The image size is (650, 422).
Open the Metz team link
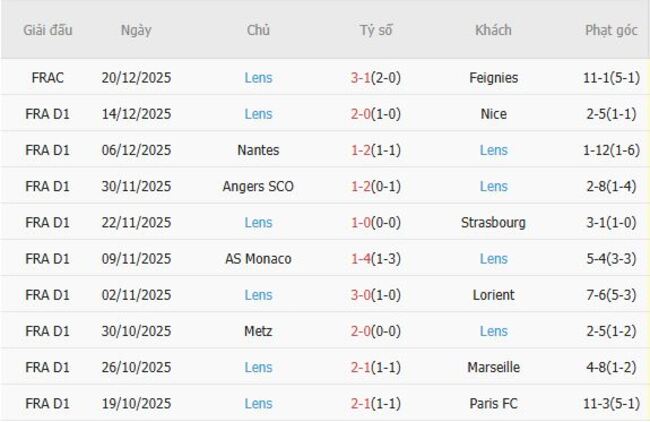258,331
